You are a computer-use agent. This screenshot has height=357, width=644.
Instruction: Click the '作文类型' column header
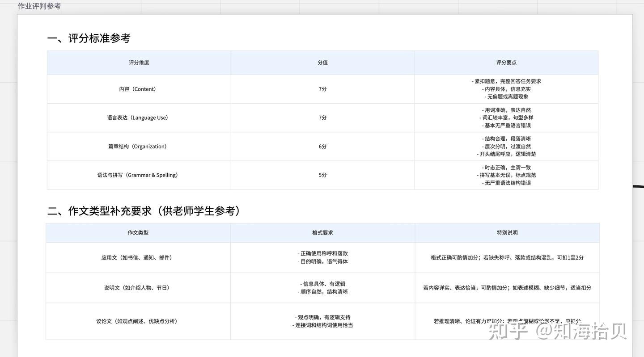[x=138, y=233]
